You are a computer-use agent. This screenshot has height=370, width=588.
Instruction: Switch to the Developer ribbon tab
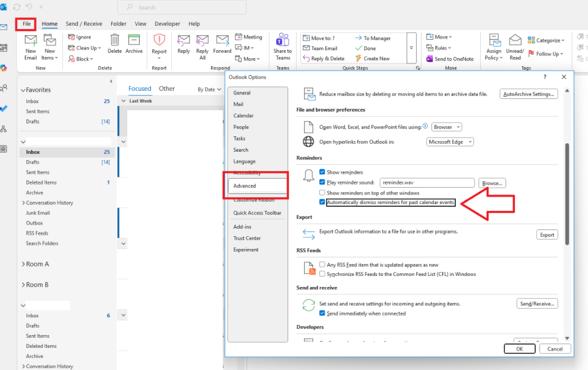tap(167, 24)
